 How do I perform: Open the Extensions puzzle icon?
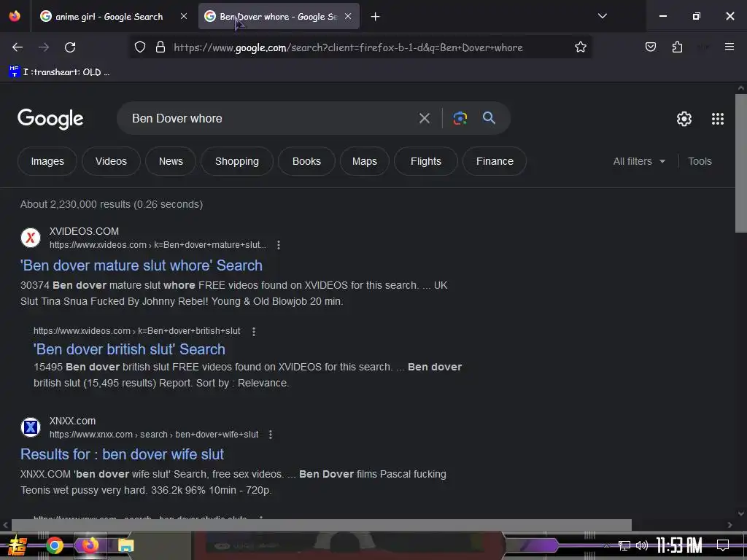coord(677,47)
